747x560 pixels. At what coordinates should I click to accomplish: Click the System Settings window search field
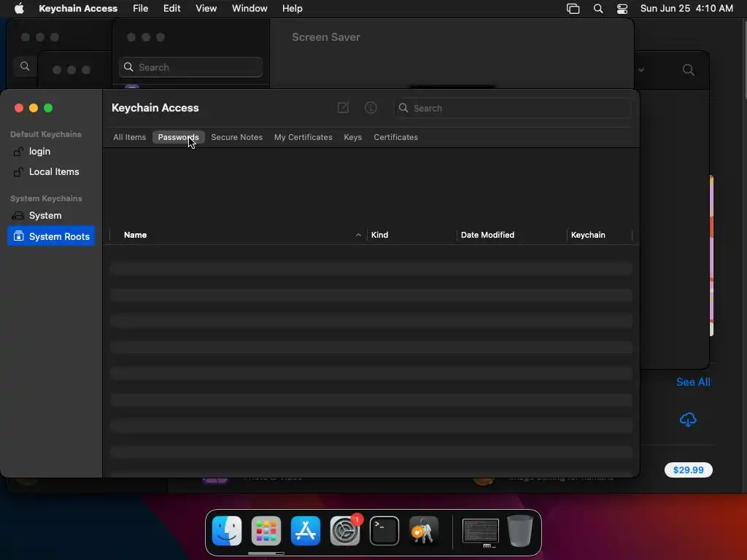(x=190, y=67)
